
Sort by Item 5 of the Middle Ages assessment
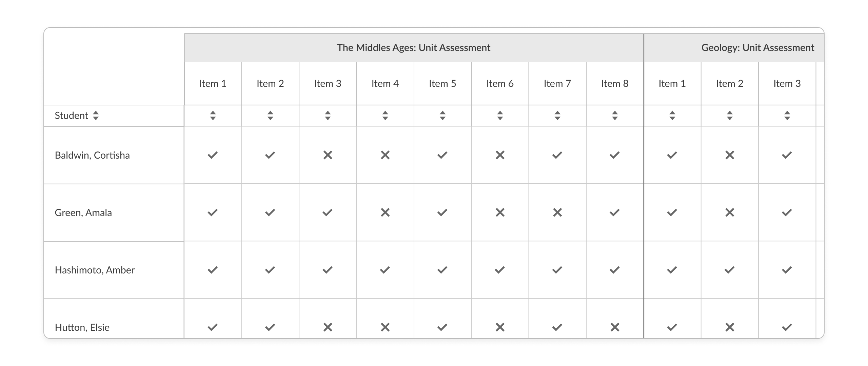[x=442, y=116]
